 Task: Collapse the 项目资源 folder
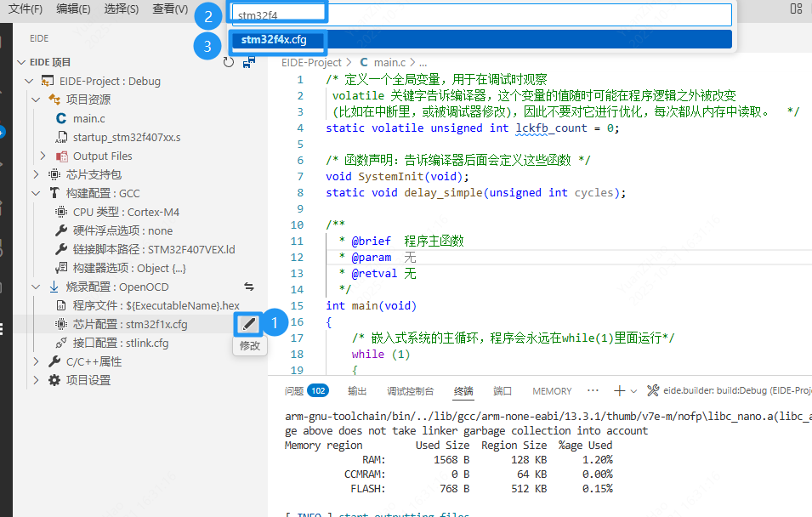tap(36, 99)
